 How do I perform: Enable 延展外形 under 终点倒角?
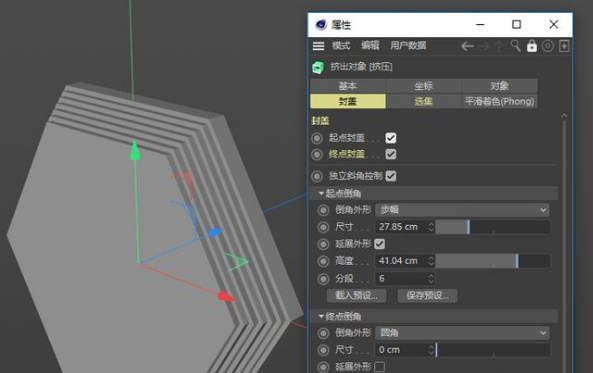click(379, 367)
